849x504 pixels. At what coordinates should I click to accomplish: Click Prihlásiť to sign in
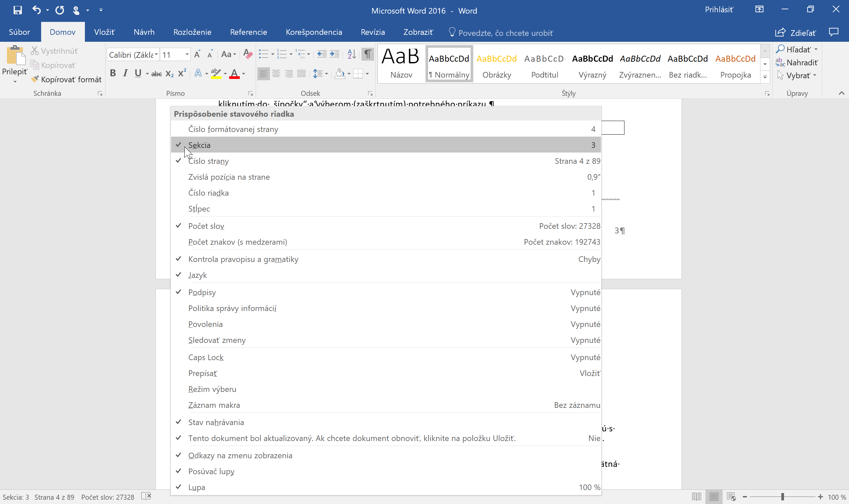[x=719, y=10]
